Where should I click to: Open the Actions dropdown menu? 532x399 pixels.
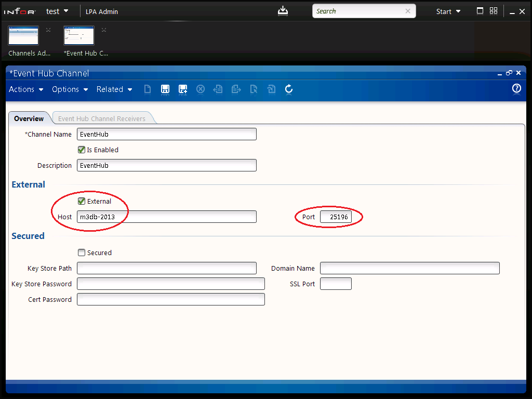coord(26,89)
